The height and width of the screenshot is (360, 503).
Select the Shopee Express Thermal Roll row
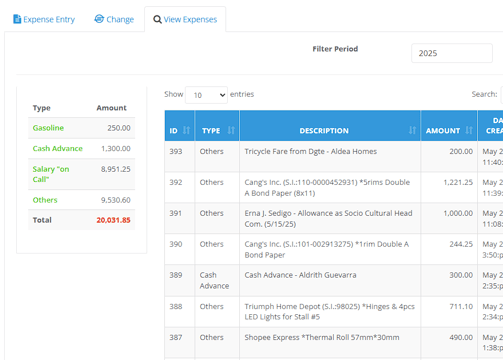point(334,342)
